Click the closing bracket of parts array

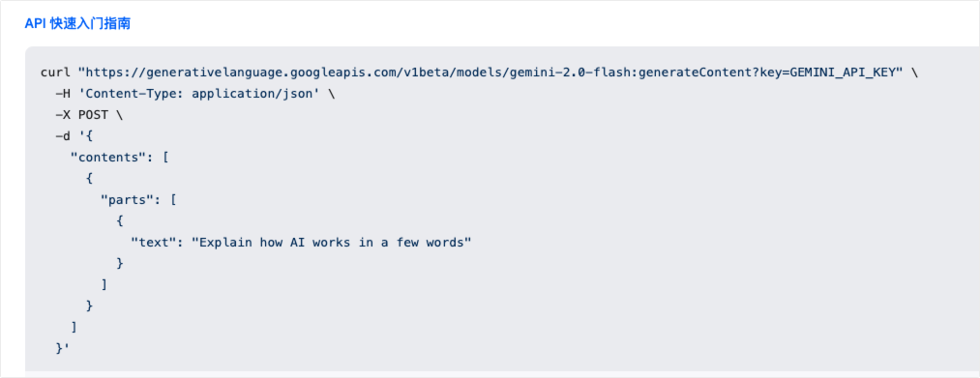tap(104, 285)
